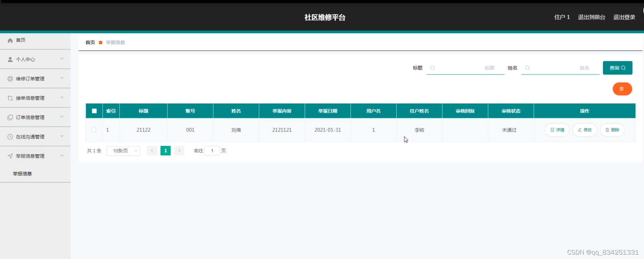Click the orange trash batch-delete button
This screenshot has width=644, height=259.
tap(622, 89)
